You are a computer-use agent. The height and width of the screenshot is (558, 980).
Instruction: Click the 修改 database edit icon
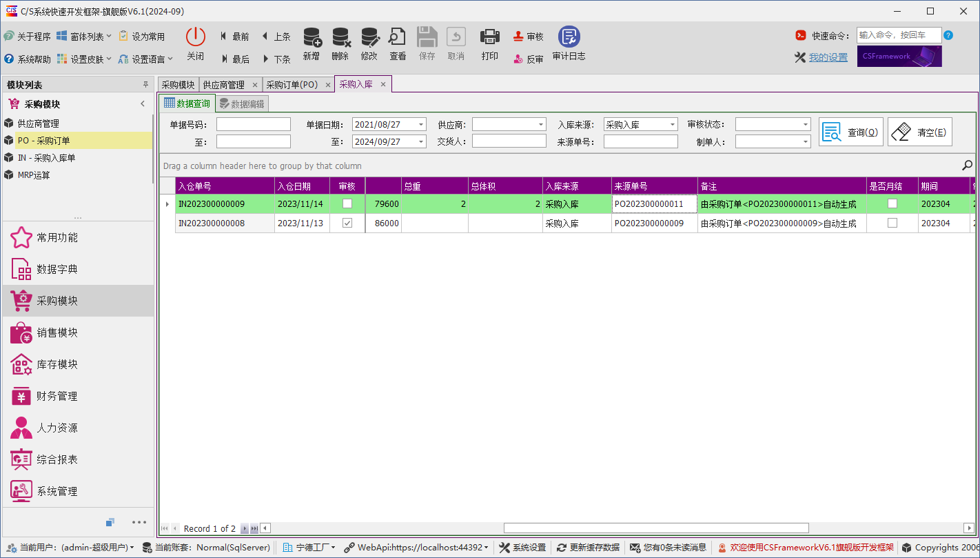click(369, 37)
